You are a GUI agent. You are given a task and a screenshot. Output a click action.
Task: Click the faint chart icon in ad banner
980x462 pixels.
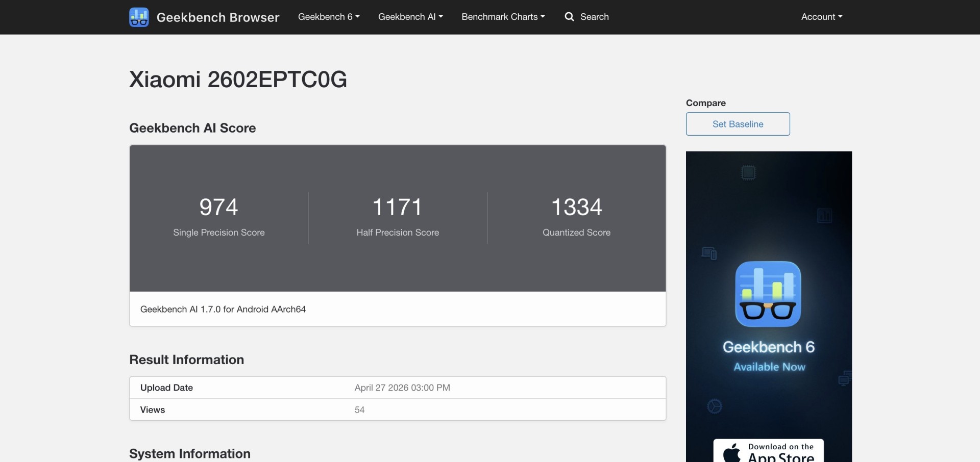(x=824, y=216)
